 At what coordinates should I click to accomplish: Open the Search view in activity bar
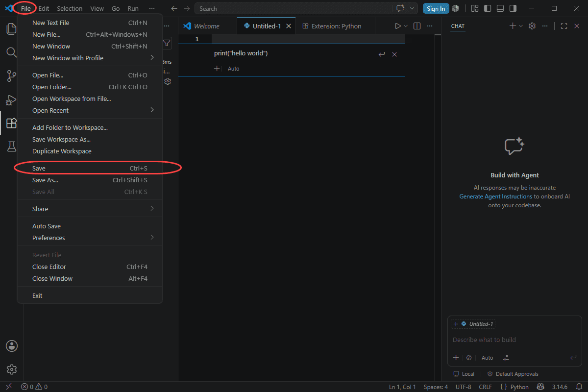pos(11,52)
